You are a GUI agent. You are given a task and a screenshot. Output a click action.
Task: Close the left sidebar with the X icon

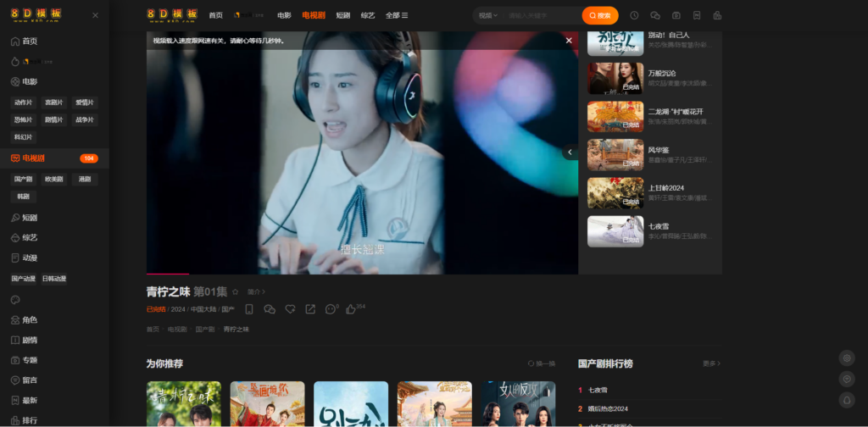(x=95, y=15)
